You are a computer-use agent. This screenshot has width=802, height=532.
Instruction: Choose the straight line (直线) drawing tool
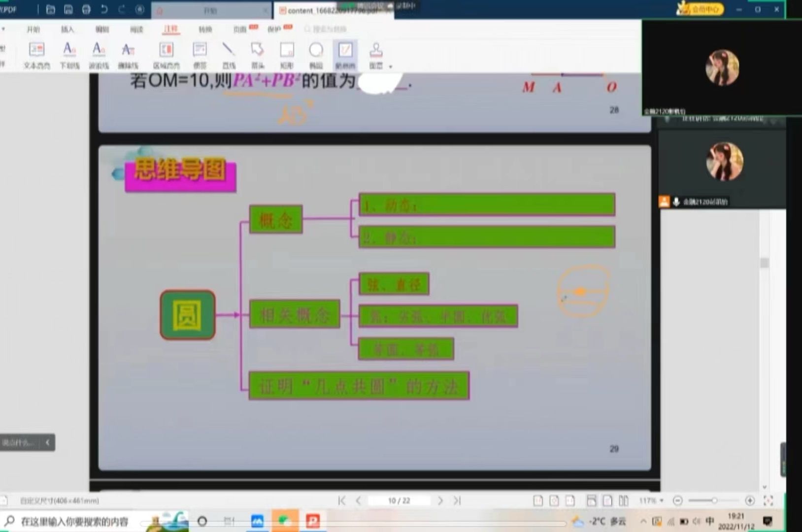click(x=229, y=55)
